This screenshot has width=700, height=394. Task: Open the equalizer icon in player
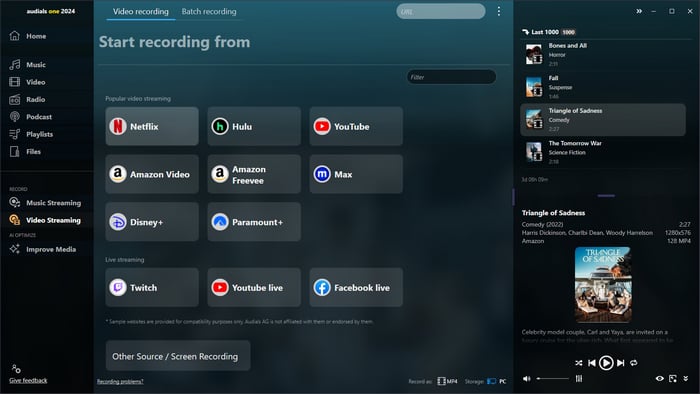tap(579, 379)
